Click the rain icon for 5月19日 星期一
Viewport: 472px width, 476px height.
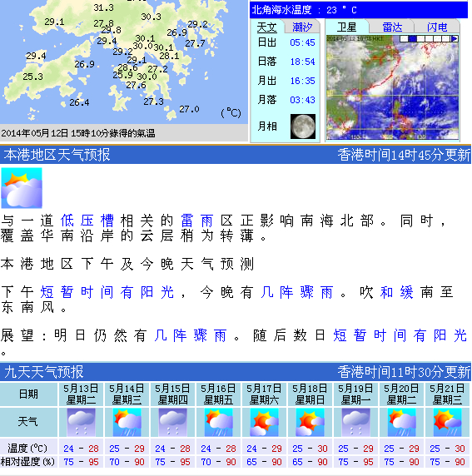click(356, 422)
